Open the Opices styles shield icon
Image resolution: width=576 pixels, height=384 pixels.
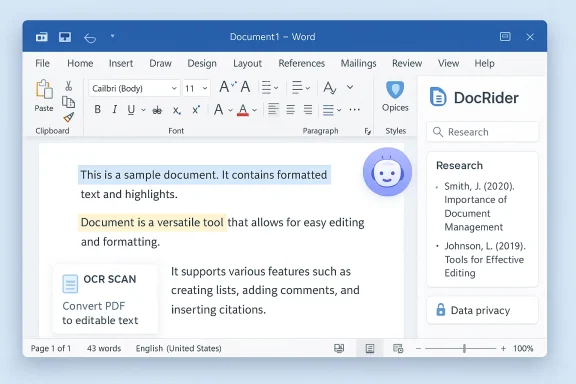pos(395,89)
